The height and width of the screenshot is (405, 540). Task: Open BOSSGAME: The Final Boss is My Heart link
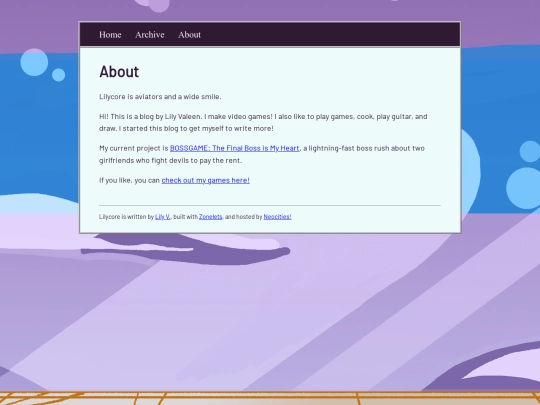pos(235,148)
